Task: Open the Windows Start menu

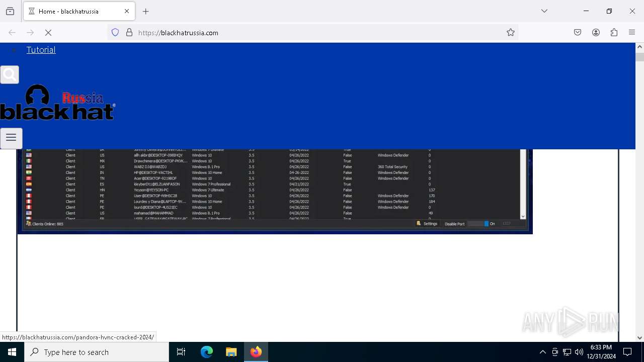Action: pyautogui.click(x=12, y=352)
